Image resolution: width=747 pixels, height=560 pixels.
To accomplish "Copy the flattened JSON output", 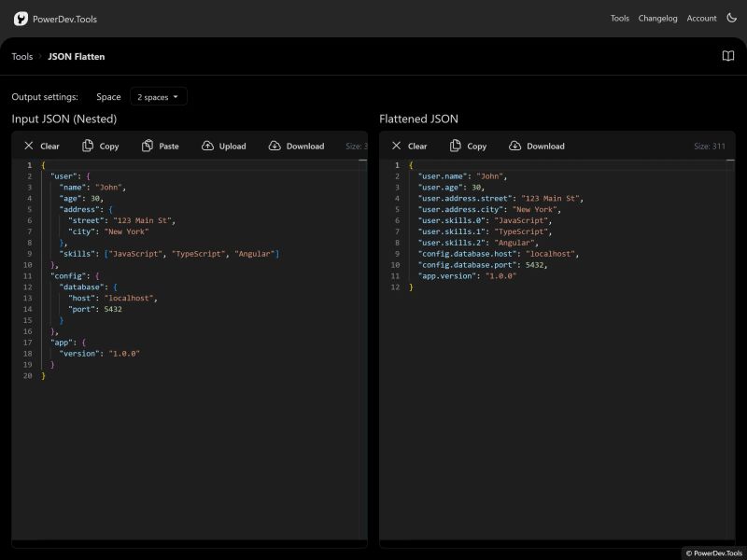I will pos(467,146).
